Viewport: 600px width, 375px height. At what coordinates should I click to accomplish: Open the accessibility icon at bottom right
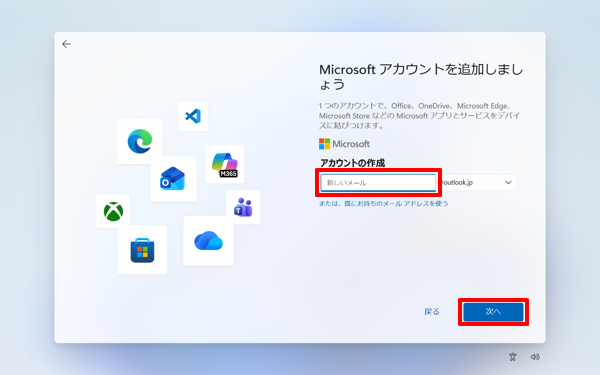click(x=513, y=357)
